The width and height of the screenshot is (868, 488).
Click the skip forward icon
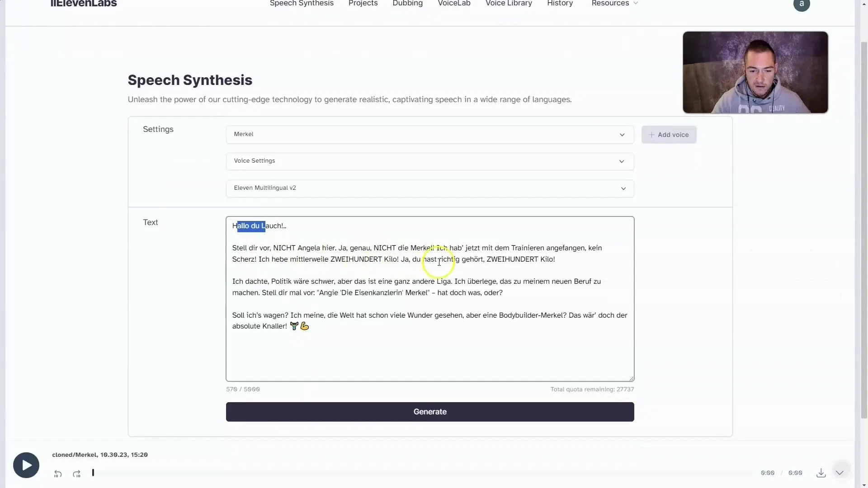point(76,473)
